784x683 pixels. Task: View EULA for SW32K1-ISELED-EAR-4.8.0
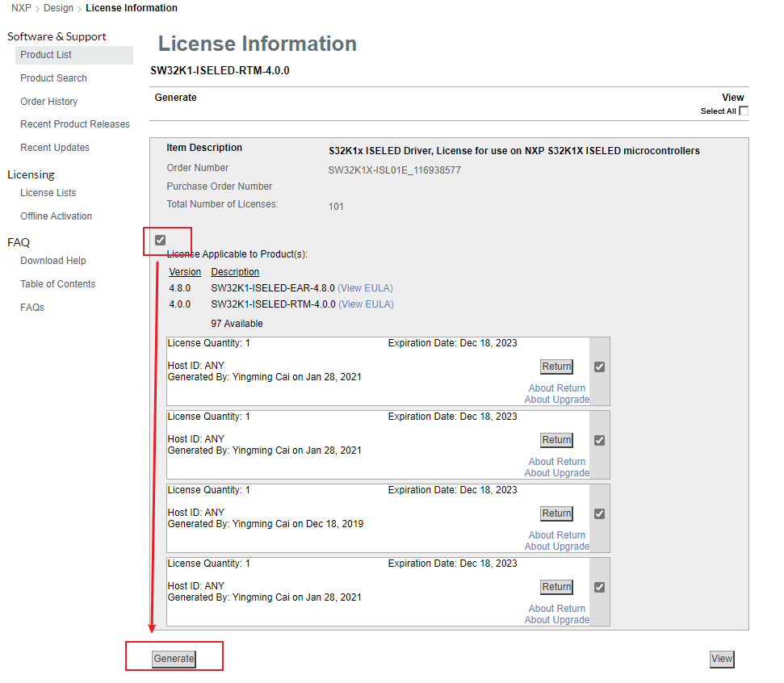point(366,288)
